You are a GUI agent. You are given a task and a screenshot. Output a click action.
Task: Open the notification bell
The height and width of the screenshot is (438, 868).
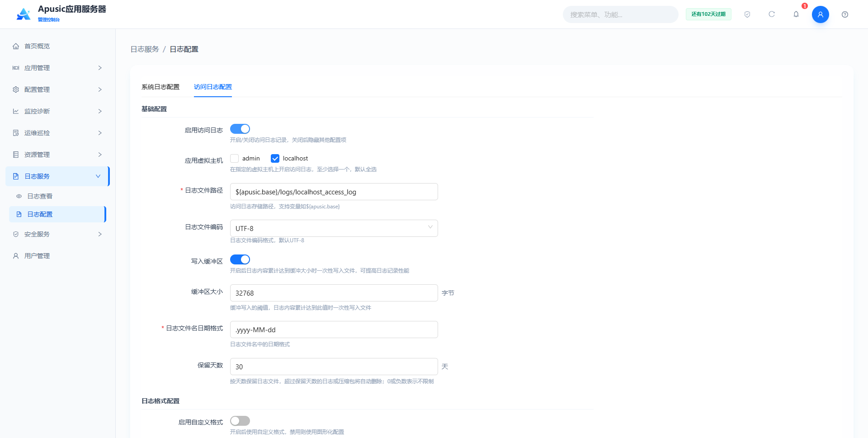click(x=796, y=14)
